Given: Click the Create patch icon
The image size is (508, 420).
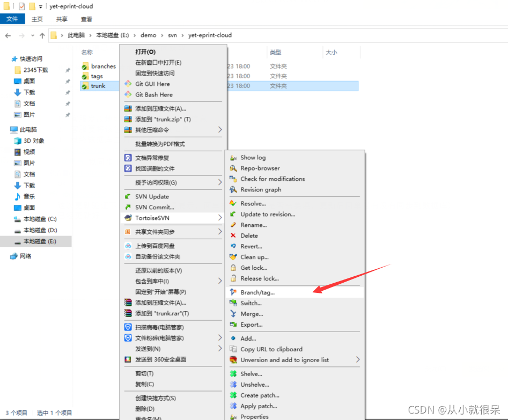Looking at the screenshot, I should pyautogui.click(x=233, y=395).
